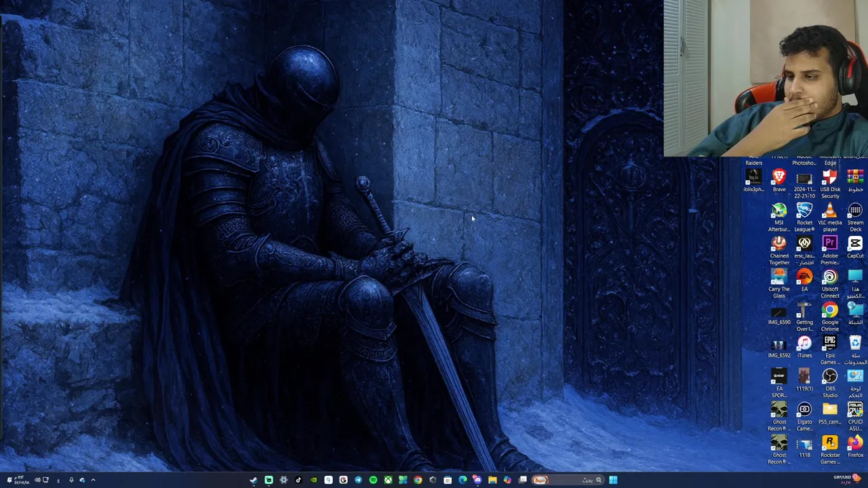The image size is (868, 488).
Task: Launch CapCut from the desktop
Action: point(855,247)
